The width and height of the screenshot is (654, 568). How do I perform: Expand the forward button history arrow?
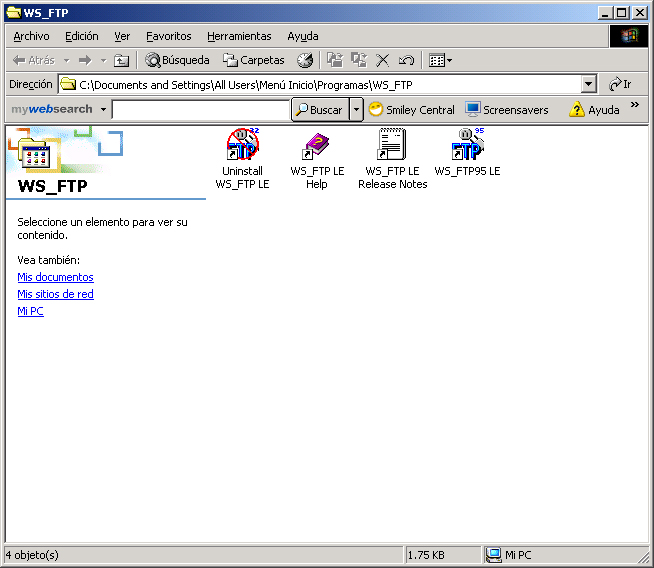click(103, 61)
